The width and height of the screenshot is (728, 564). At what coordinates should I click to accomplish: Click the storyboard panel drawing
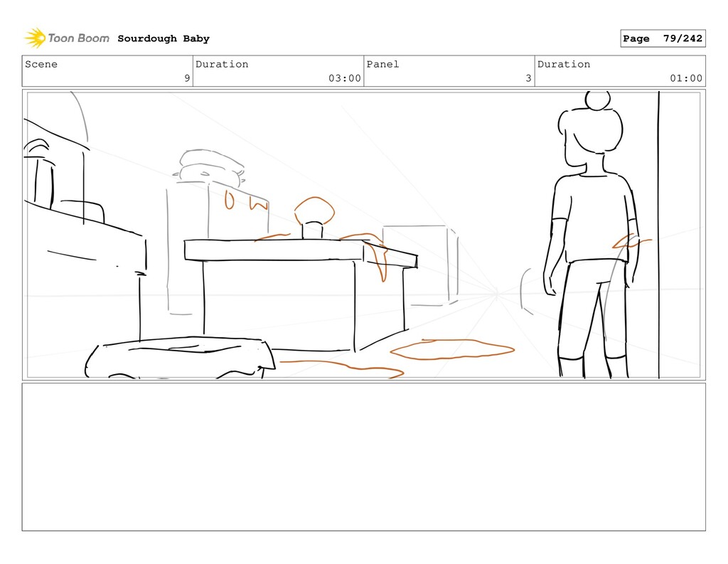click(x=363, y=235)
